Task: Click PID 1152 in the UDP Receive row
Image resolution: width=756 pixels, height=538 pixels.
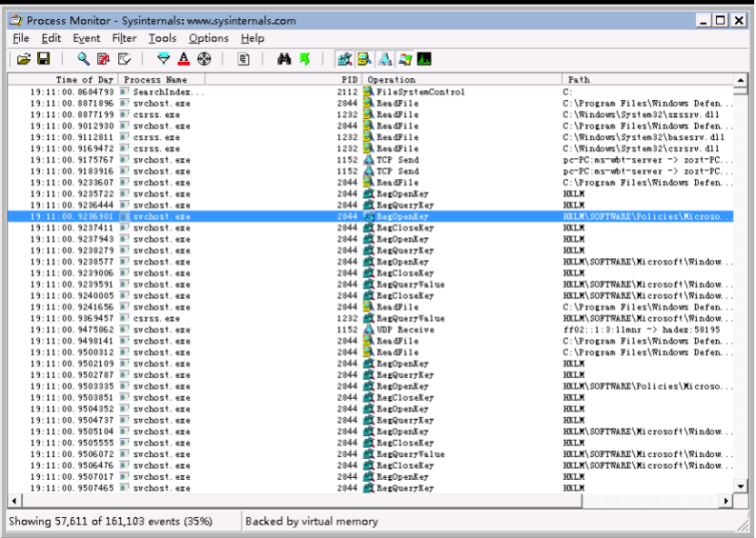Action: click(x=347, y=330)
